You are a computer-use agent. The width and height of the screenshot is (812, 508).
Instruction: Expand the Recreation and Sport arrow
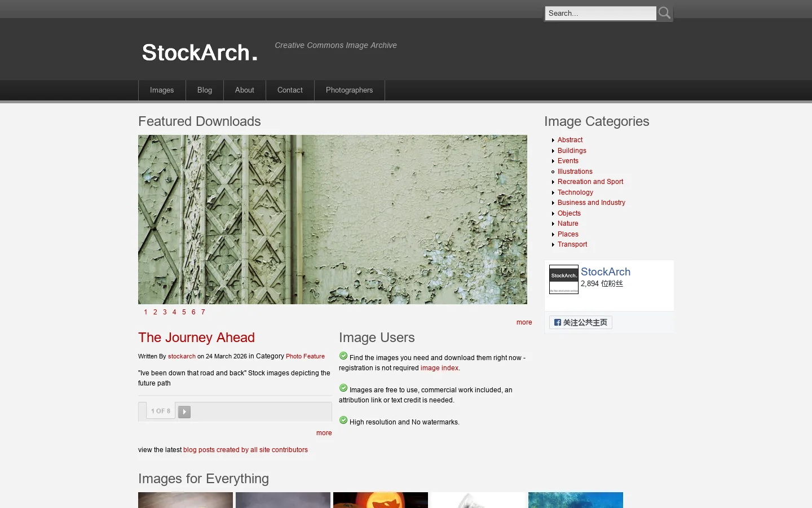click(553, 182)
